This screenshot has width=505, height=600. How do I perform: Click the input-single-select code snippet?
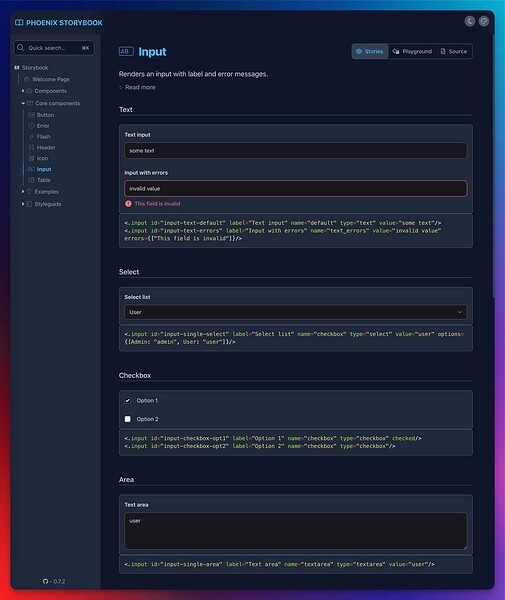pos(294,338)
